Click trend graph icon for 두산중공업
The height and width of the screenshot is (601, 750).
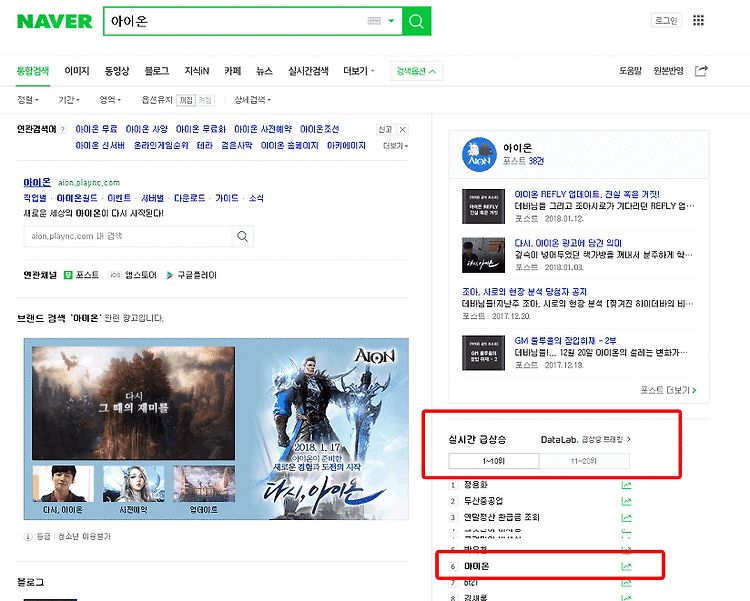(626, 501)
